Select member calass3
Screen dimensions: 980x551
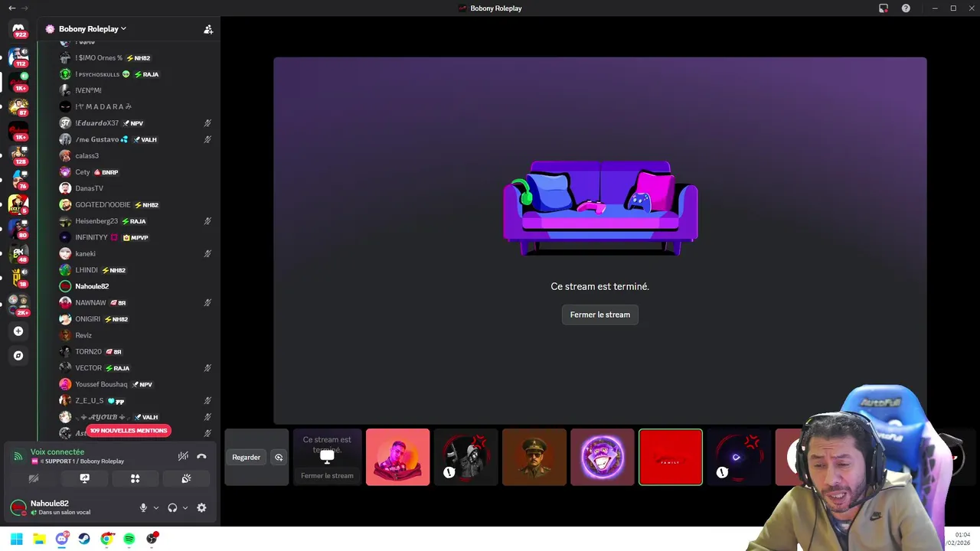(x=87, y=155)
